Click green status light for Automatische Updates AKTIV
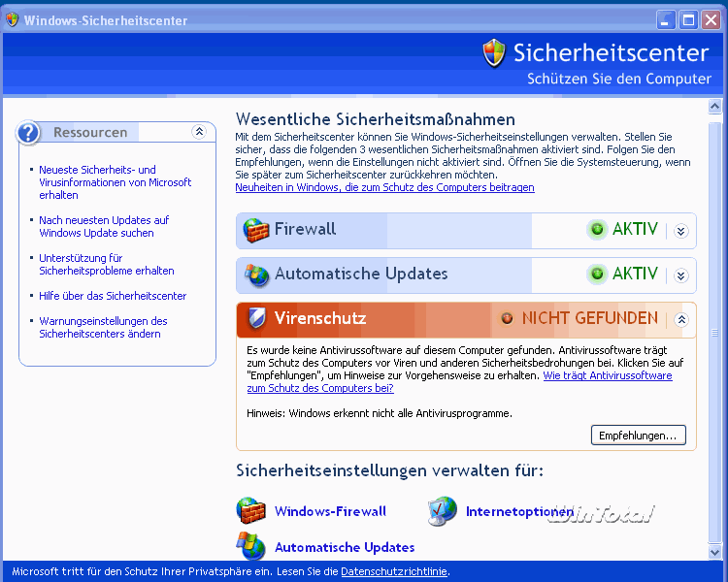 point(597,274)
